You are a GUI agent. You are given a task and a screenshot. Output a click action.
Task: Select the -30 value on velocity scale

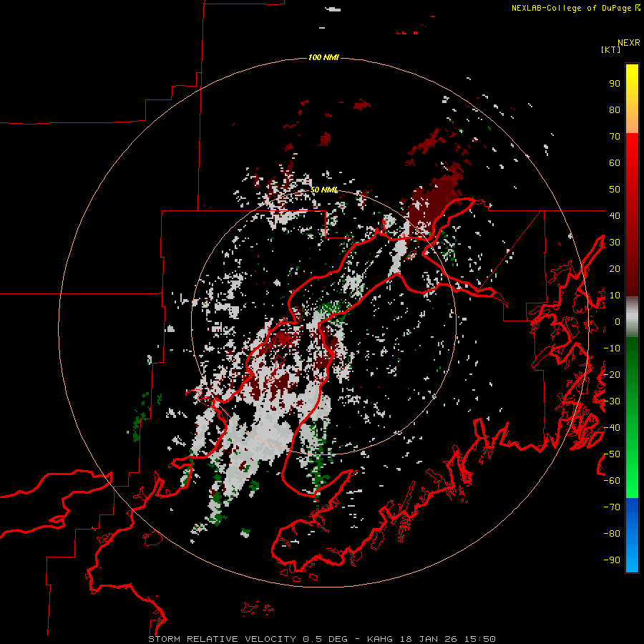pyautogui.click(x=612, y=401)
